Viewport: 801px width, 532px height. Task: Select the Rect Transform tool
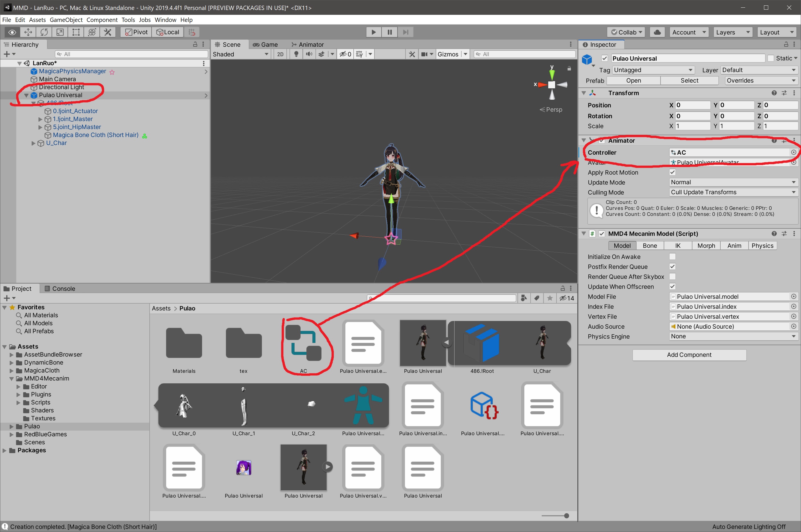pos(76,32)
